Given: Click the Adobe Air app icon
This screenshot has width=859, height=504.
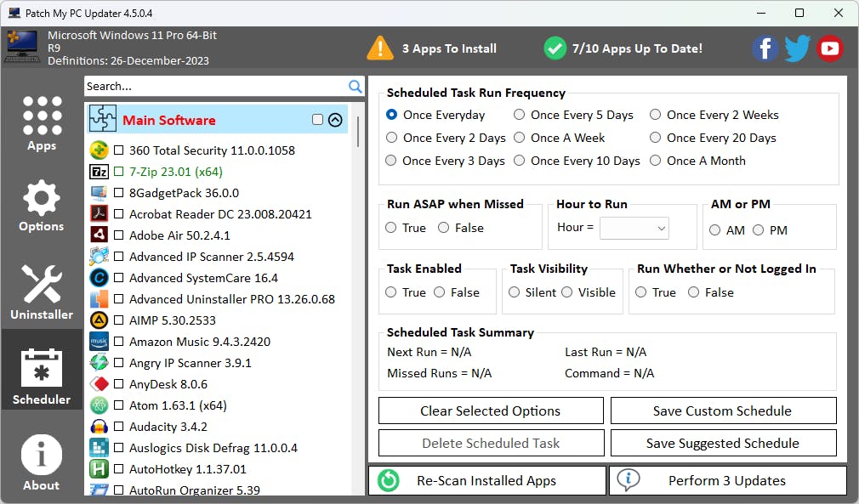Looking at the screenshot, I should [99, 235].
